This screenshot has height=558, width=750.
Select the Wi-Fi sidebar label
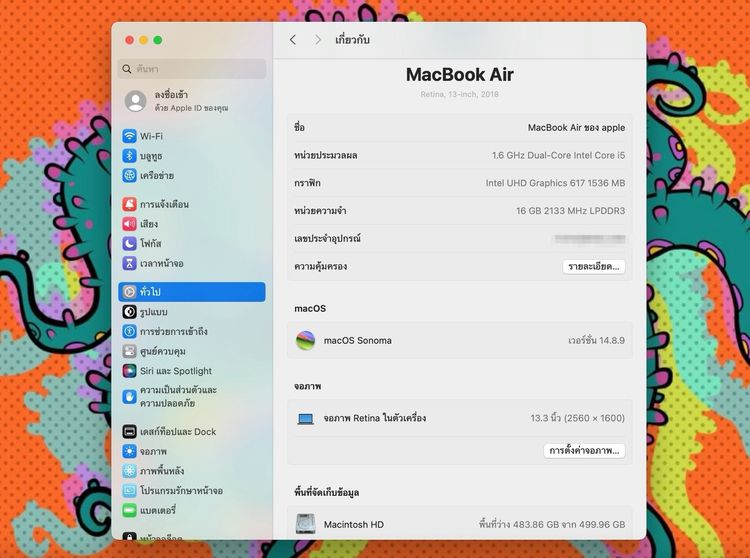[151, 136]
